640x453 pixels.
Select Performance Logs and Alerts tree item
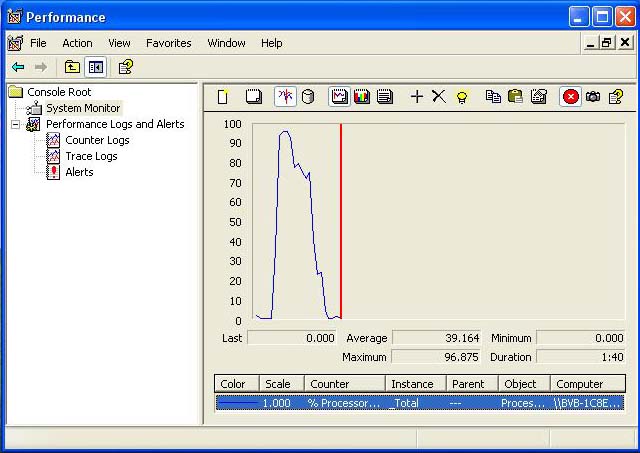point(115,124)
